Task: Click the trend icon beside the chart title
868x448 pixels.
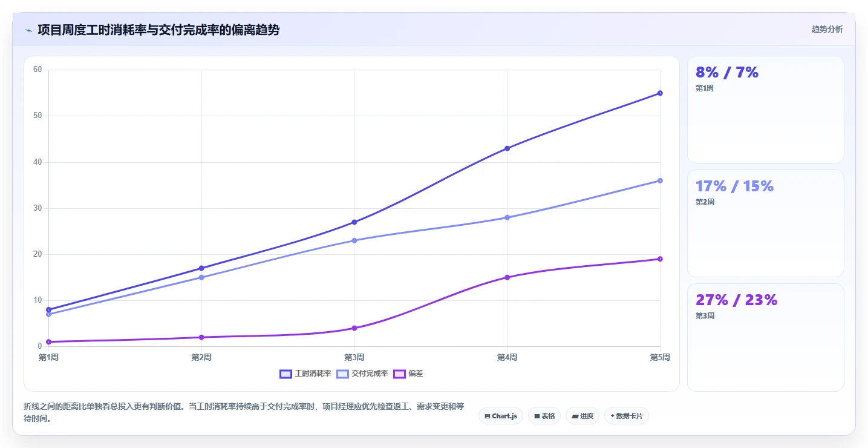Action: coord(28,30)
